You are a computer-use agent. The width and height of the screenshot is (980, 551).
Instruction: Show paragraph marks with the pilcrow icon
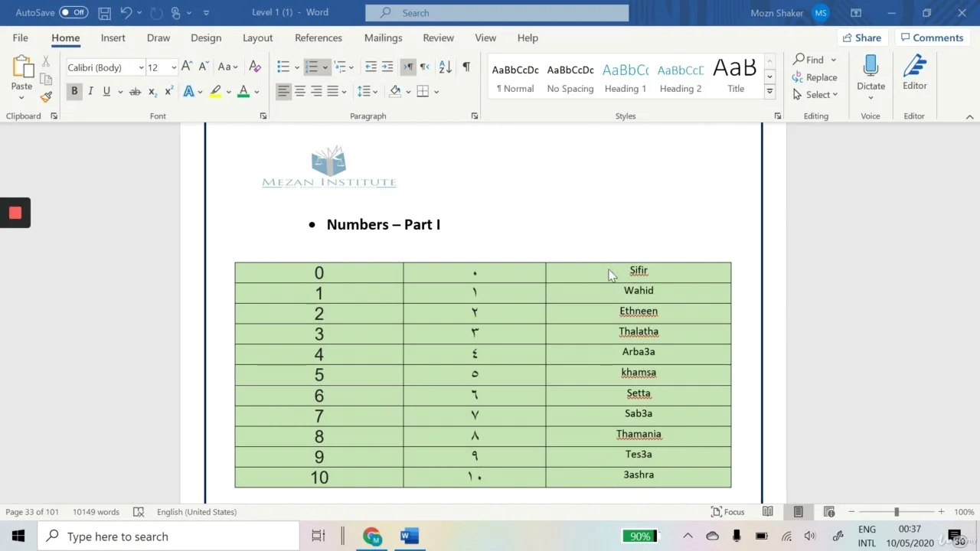(466, 67)
